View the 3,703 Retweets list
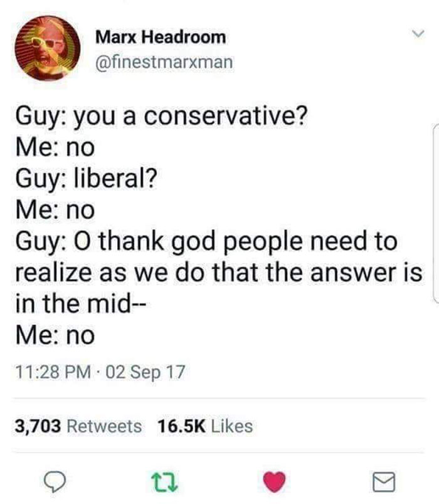Screen dimensions: 439x504 pyautogui.click(x=78, y=426)
